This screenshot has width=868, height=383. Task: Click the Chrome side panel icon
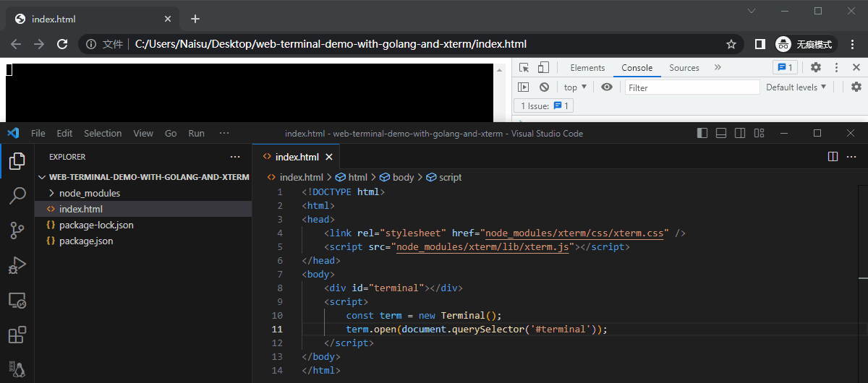[759, 44]
